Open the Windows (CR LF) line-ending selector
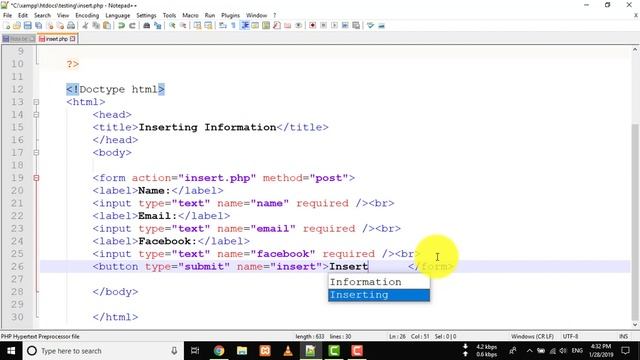Viewport: 640px width, 360px height. tap(532, 336)
